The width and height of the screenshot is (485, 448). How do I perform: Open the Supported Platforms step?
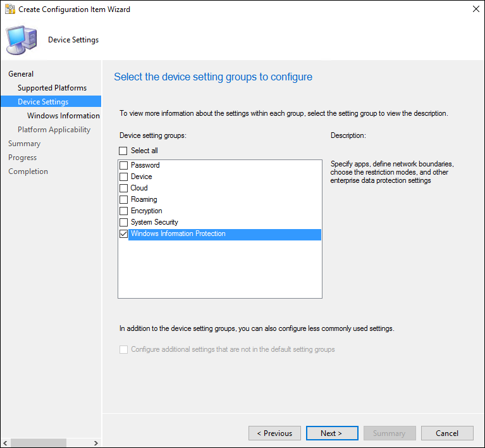[x=52, y=88]
